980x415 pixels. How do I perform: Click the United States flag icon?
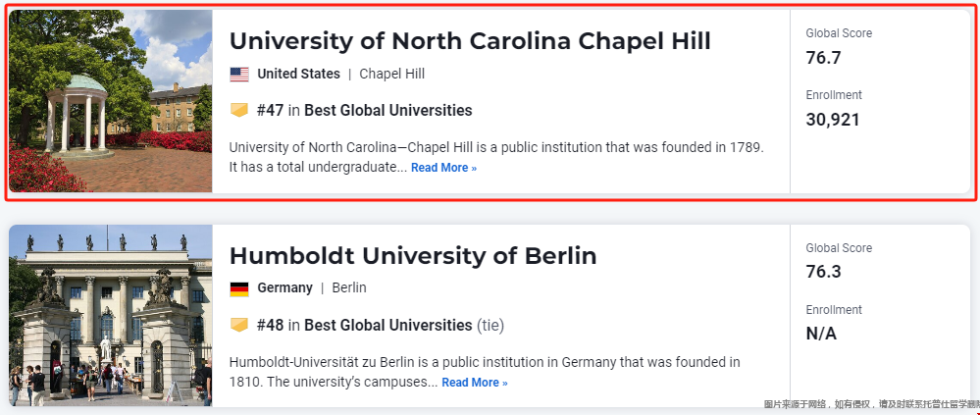click(239, 75)
